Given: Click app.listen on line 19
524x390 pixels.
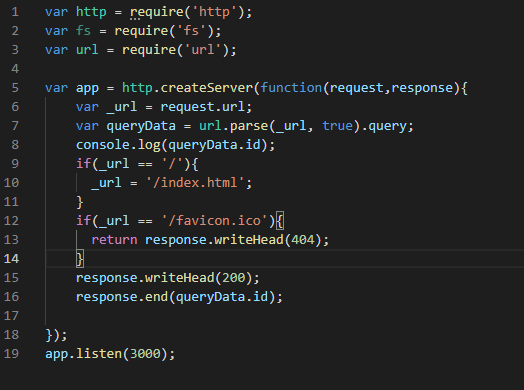Looking at the screenshot, I should (x=84, y=354).
